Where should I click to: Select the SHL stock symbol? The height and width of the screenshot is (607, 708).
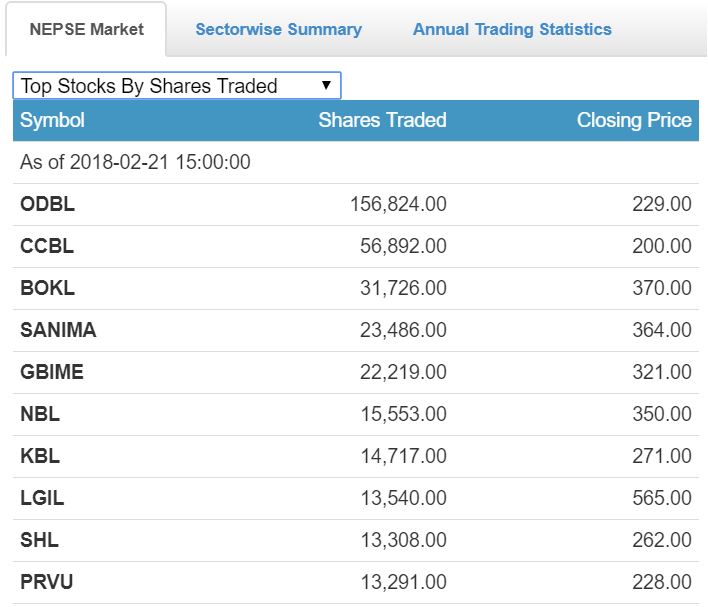pyautogui.click(x=39, y=540)
